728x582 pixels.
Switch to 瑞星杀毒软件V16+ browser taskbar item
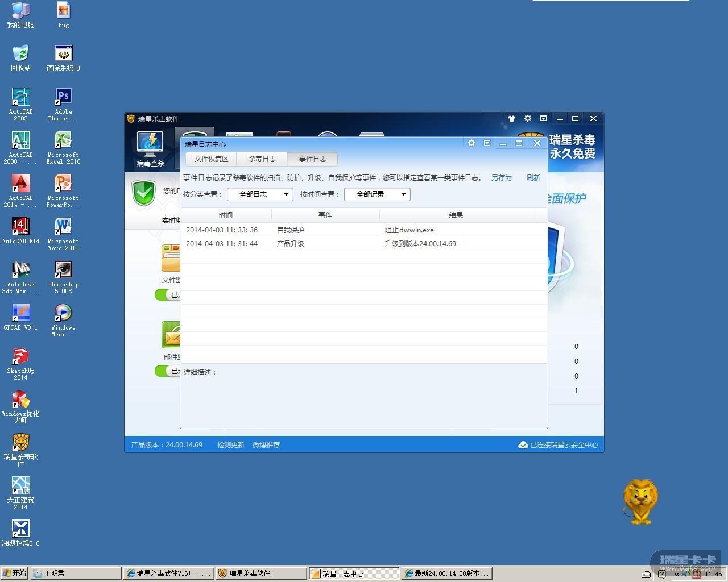point(169,573)
